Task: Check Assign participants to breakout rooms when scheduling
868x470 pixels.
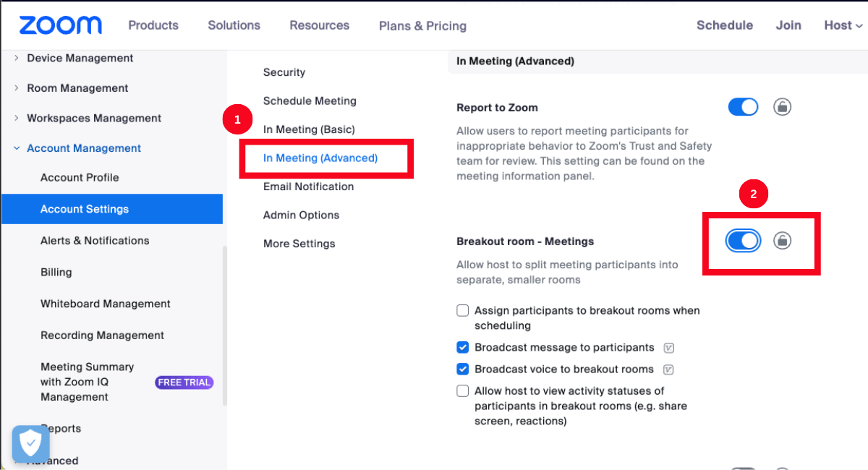Action: (x=463, y=311)
